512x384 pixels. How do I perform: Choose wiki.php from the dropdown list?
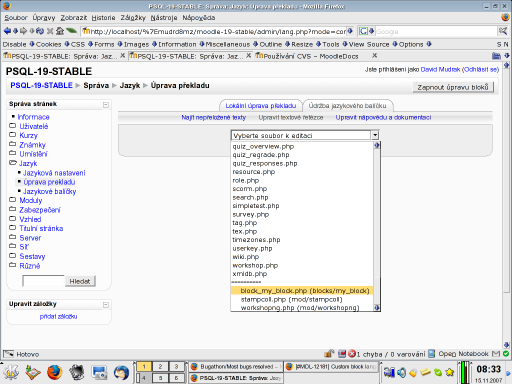(x=302, y=257)
